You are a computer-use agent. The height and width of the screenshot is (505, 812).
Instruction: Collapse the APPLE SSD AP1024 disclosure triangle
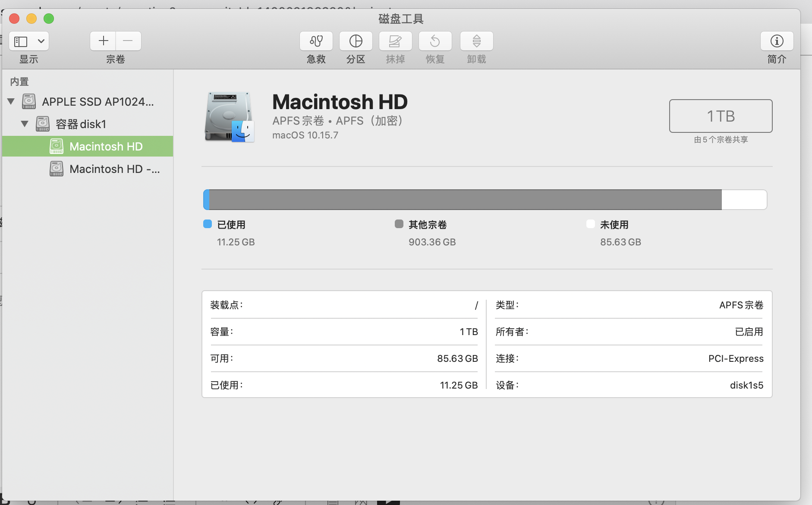11,102
